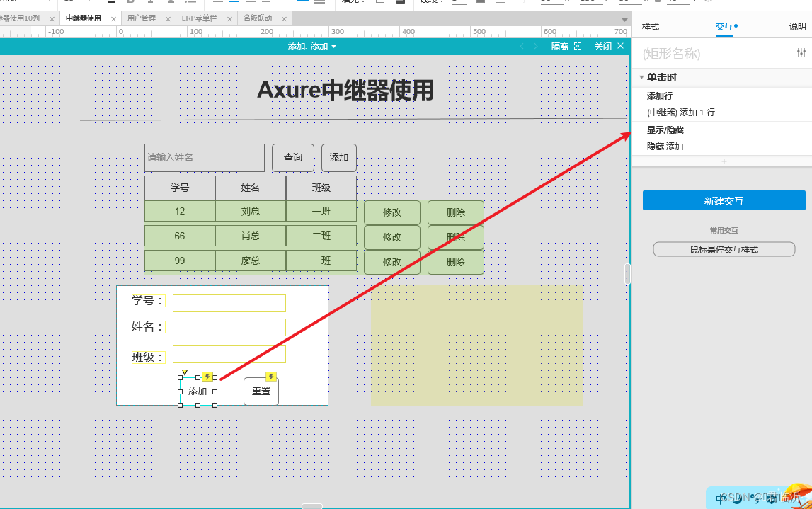Select the cell containing 12
812x509 pixels.
coord(180,211)
